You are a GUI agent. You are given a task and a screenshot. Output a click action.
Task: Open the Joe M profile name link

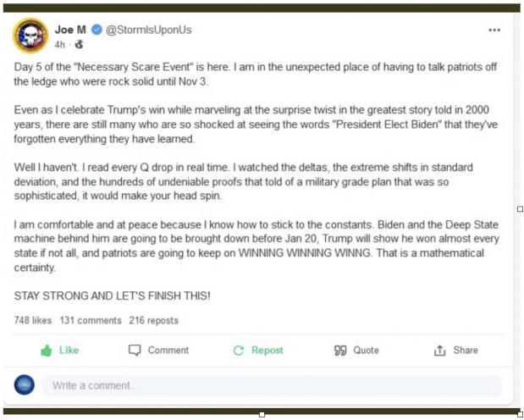click(x=70, y=30)
